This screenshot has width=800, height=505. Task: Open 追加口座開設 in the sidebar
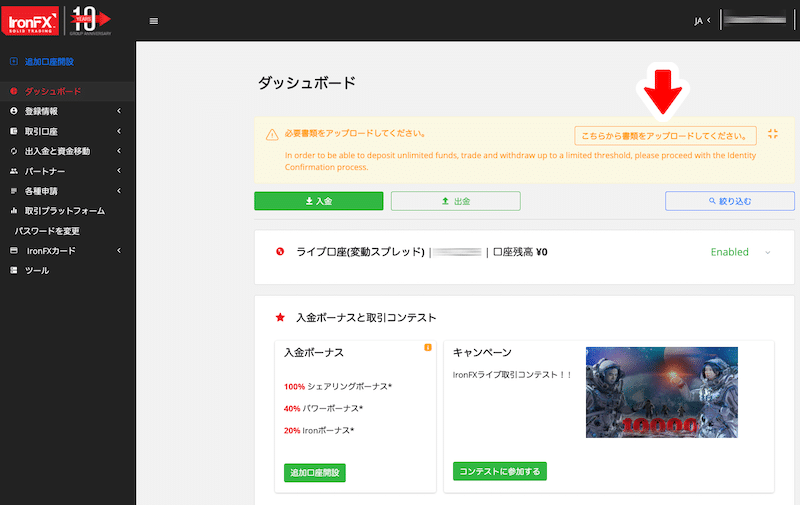49,61
